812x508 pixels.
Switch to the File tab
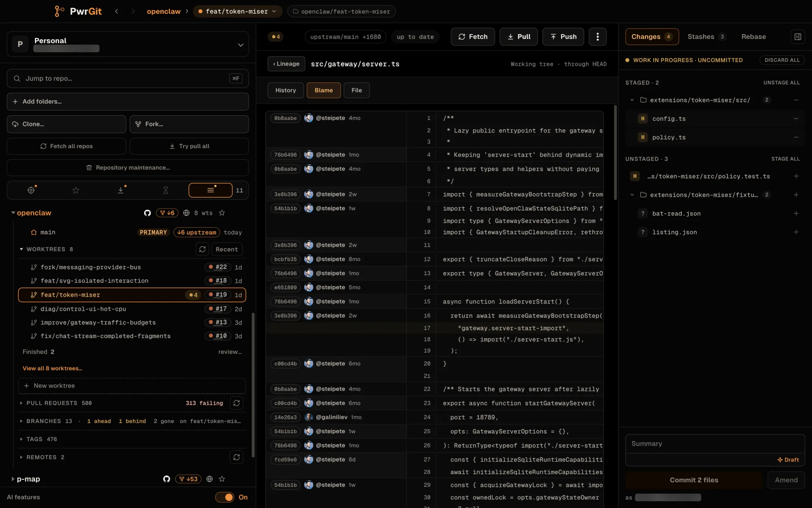click(356, 90)
